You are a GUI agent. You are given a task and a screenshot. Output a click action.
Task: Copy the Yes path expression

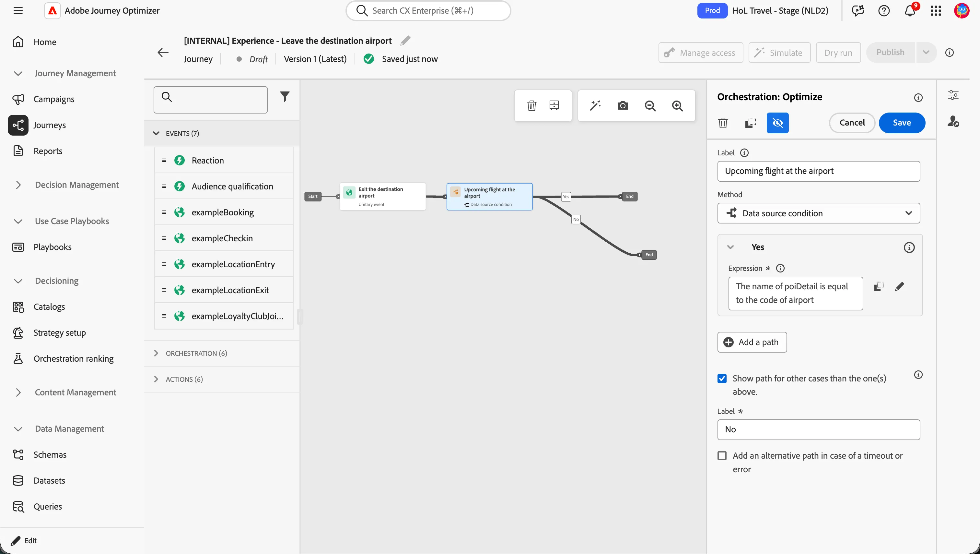tap(879, 286)
